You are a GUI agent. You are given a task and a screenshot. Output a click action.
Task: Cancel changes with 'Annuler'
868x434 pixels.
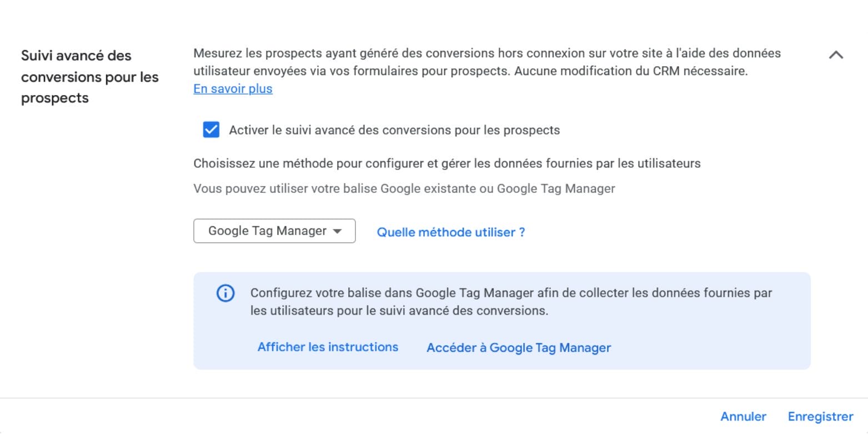743,417
